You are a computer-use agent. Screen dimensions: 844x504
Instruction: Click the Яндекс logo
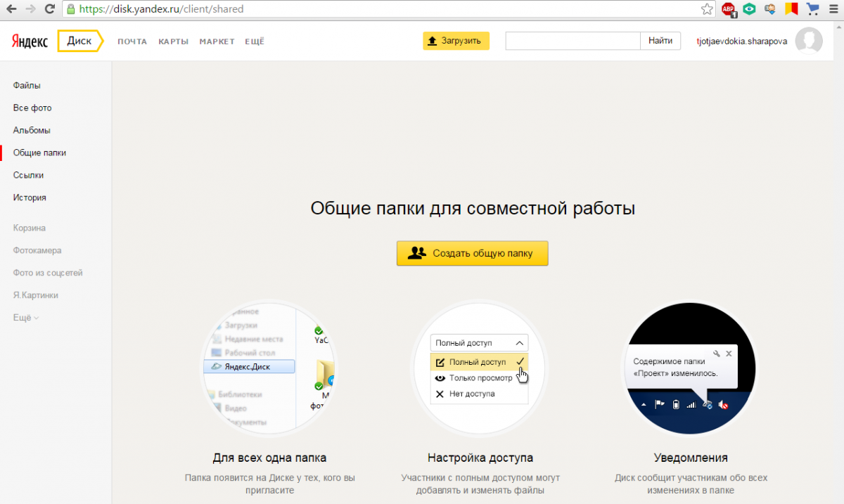tap(30, 41)
